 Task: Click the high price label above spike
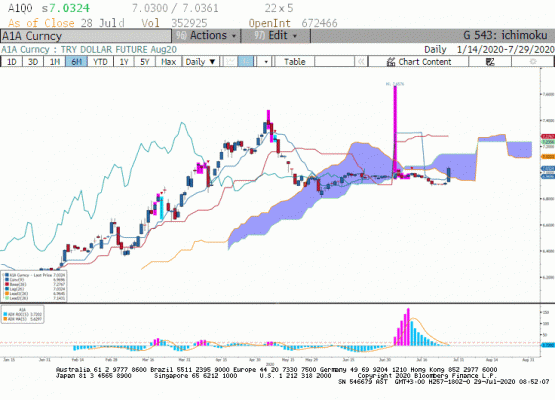[395, 84]
